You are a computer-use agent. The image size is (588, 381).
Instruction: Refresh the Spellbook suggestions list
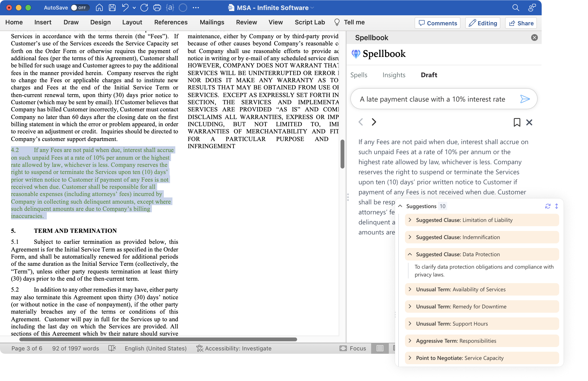pos(548,206)
